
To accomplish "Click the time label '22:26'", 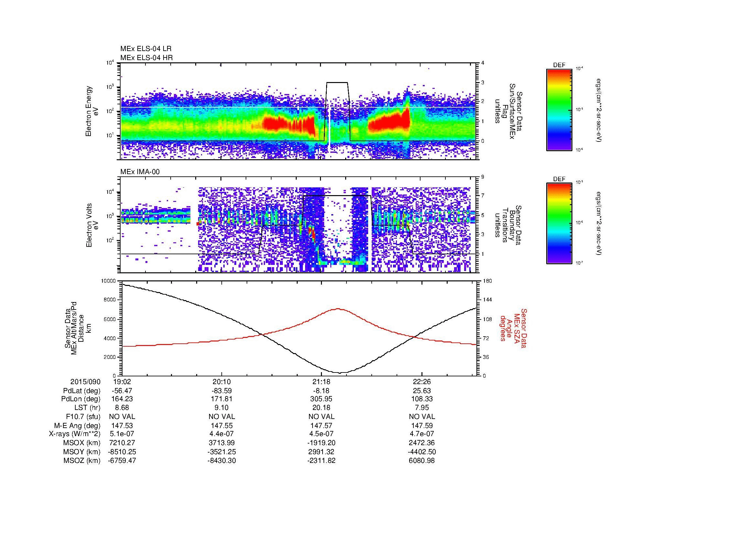I will point(422,382).
